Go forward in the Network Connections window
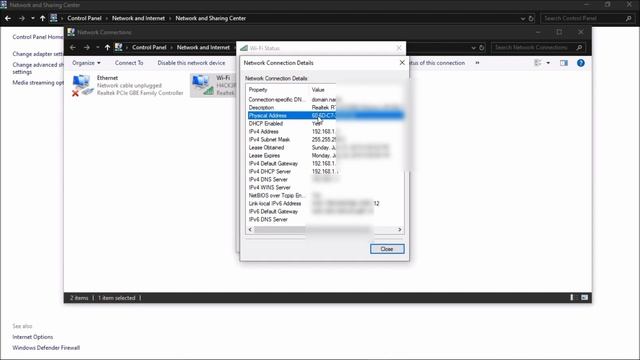640x360 pixels. [x=87, y=47]
